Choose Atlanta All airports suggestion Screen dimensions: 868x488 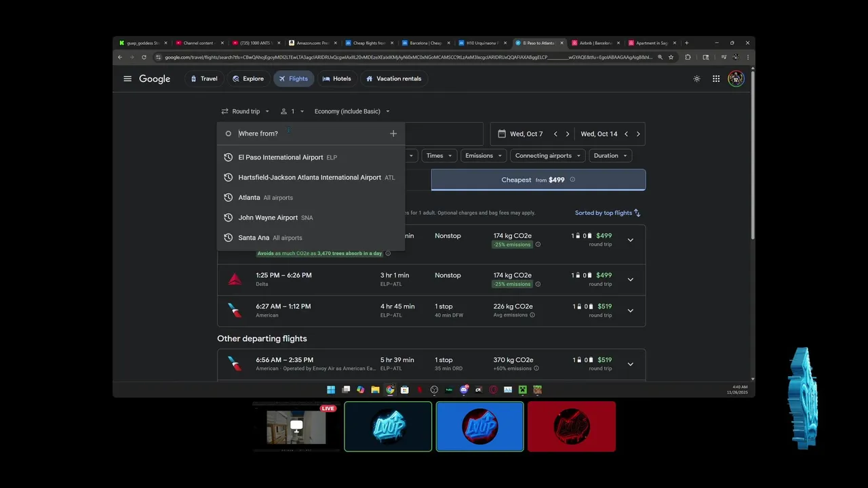click(x=311, y=198)
